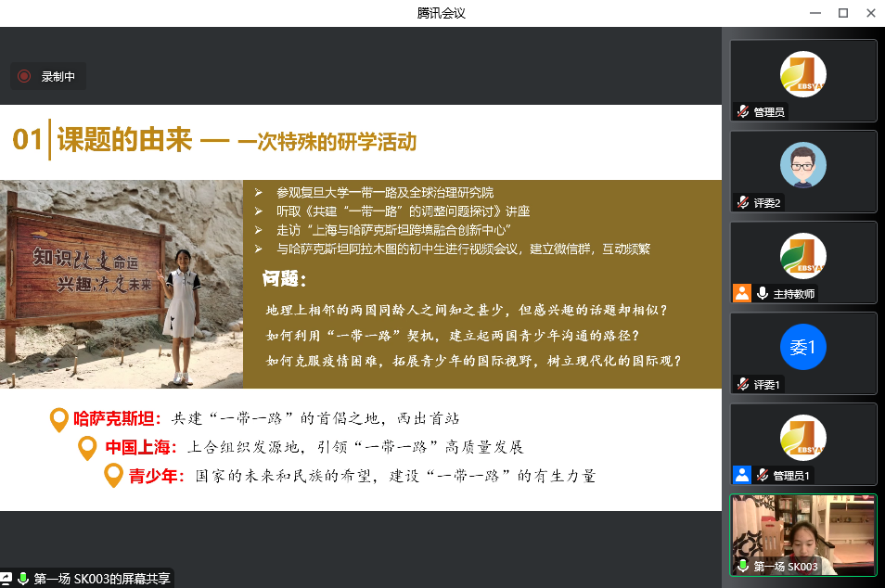Minimize the 腾讯会议 window

point(815,13)
